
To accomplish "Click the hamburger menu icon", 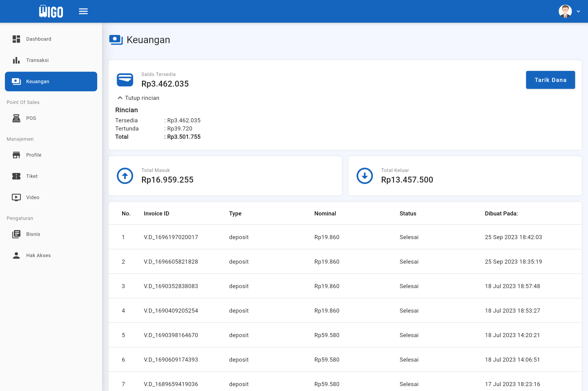I will [x=83, y=11].
